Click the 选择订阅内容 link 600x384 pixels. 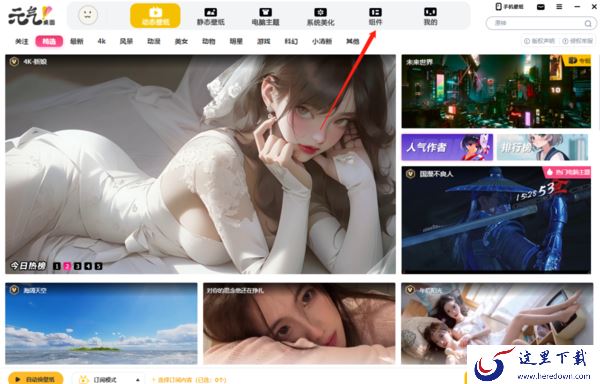click(189, 380)
